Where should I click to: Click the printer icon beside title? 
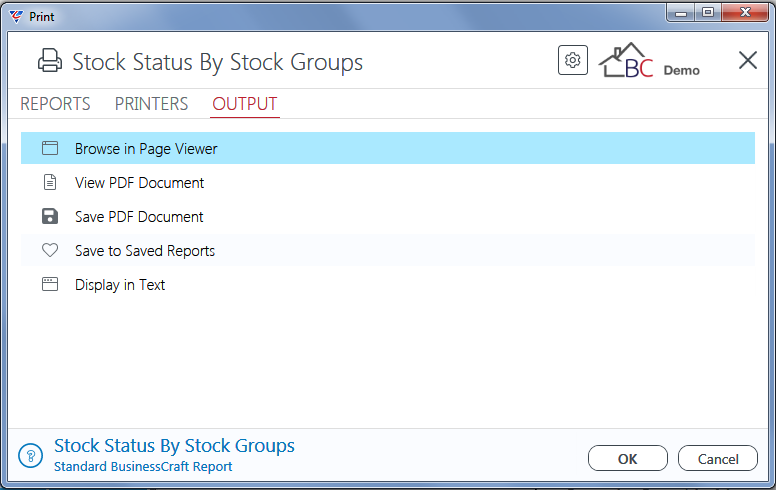(x=50, y=61)
